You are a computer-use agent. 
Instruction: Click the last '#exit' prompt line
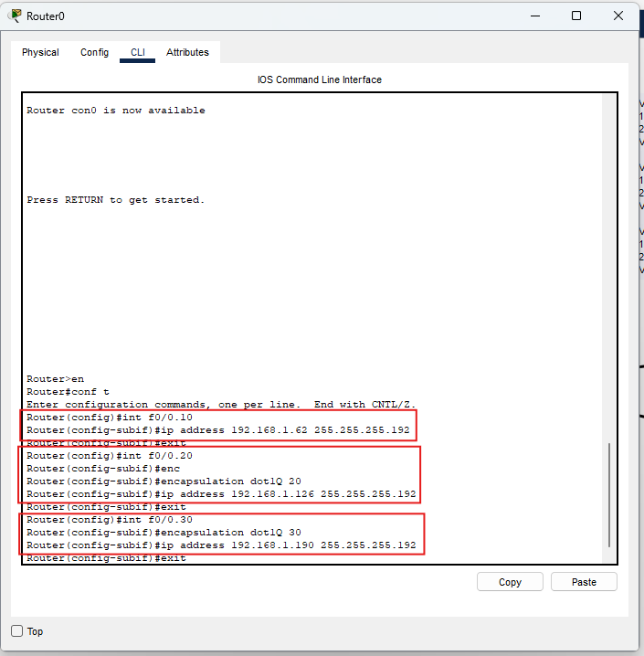106,558
